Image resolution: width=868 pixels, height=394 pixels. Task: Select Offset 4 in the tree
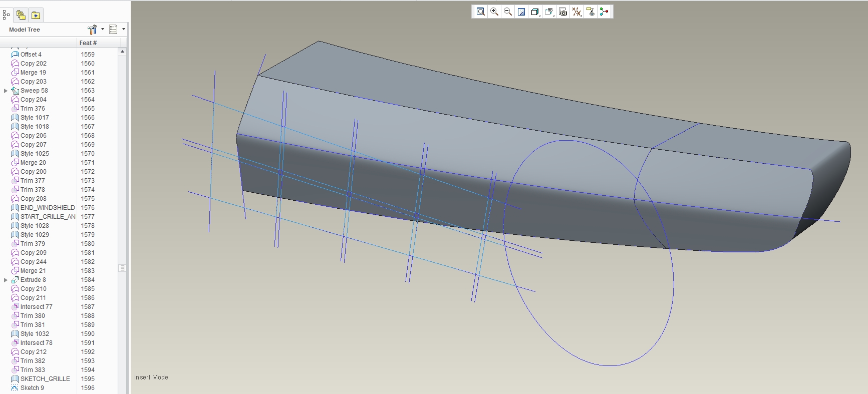pos(31,55)
